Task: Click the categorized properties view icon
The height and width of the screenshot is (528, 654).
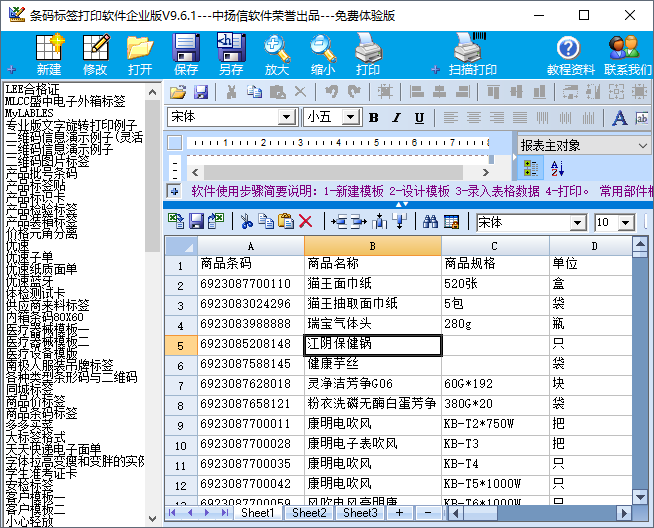Action: pos(531,168)
